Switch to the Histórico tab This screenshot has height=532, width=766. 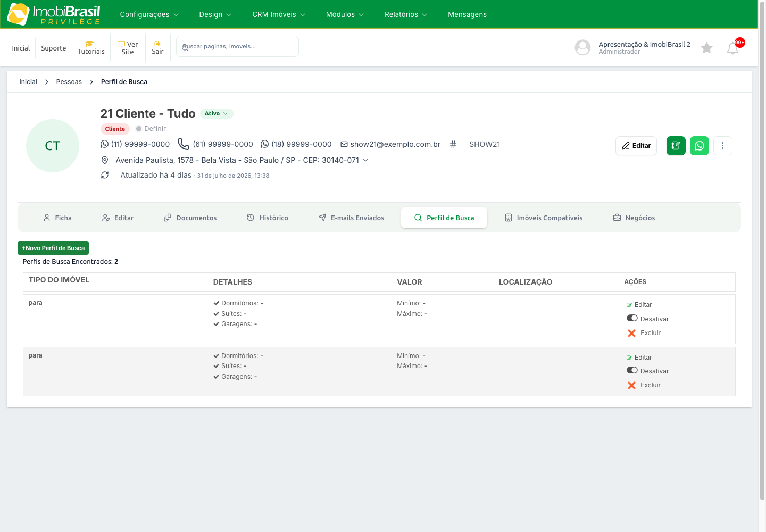pos(268,218)
